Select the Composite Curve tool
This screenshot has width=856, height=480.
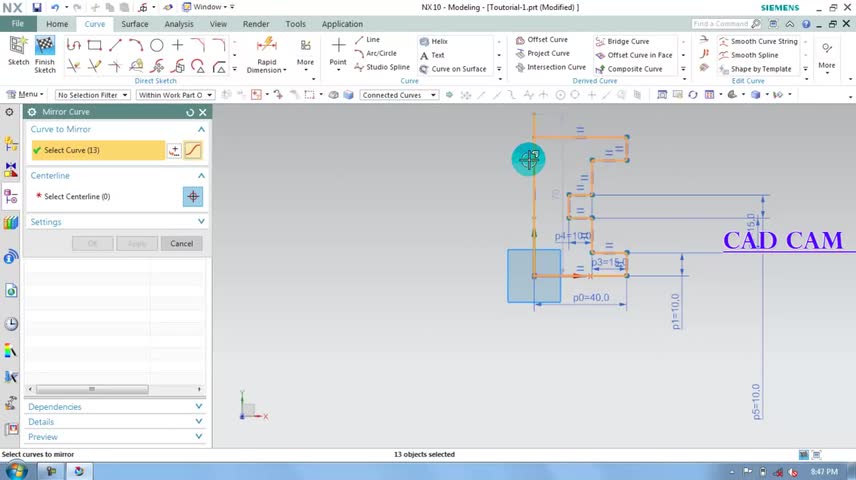point(629,69)
